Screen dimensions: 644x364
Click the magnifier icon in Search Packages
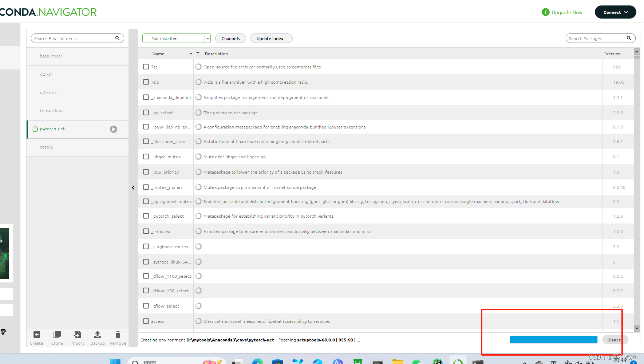[x=629, y=38]
